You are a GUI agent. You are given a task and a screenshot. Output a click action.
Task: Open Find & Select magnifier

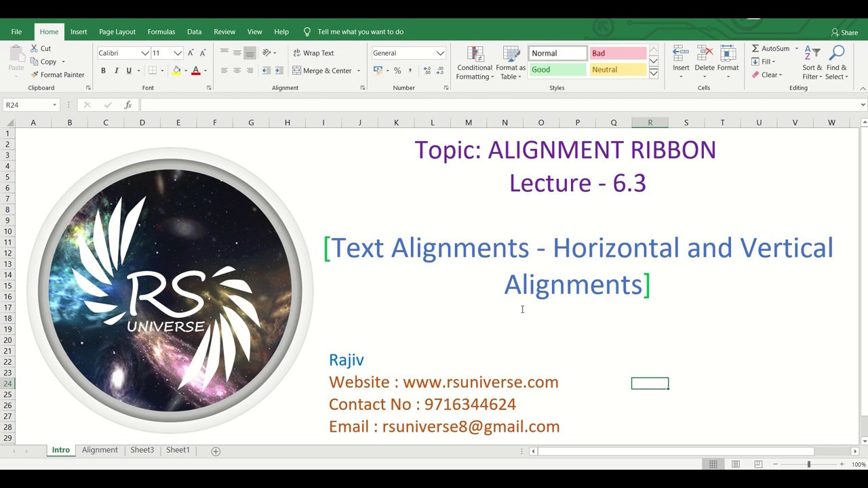pos(837,63)
